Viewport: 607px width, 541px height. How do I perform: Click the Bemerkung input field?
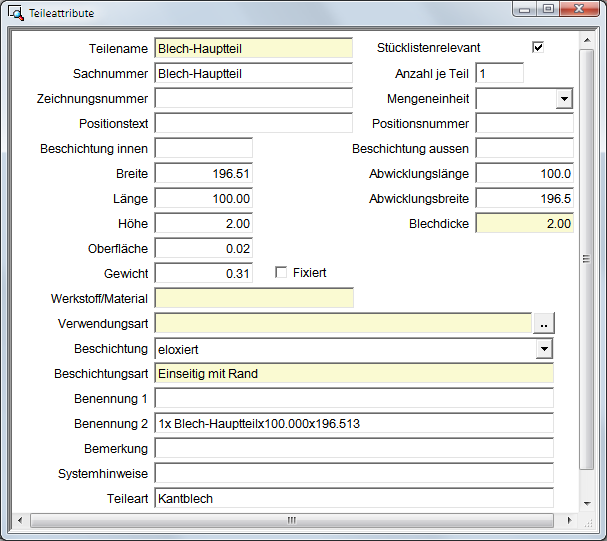point(353,448)
